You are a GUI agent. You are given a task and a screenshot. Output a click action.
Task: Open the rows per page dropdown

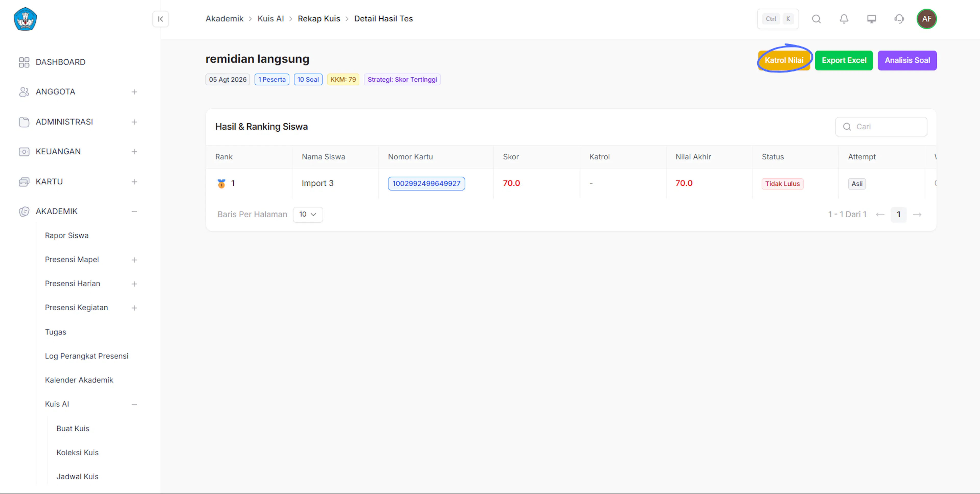coord(308,215)
